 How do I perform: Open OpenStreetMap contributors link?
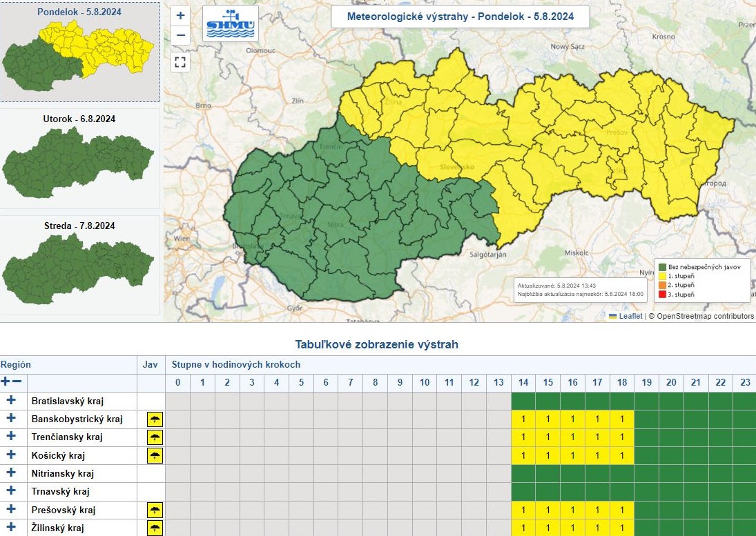704,316
